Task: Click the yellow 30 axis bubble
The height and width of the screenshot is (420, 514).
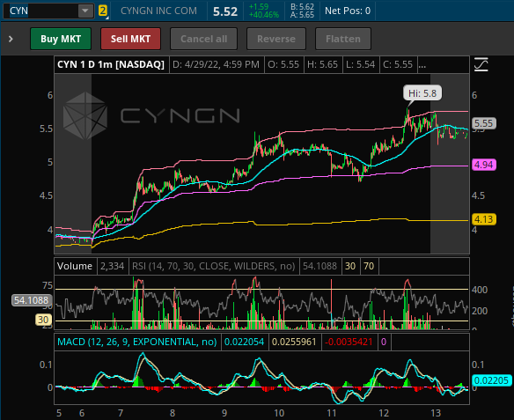Action: tap(43, 320)
